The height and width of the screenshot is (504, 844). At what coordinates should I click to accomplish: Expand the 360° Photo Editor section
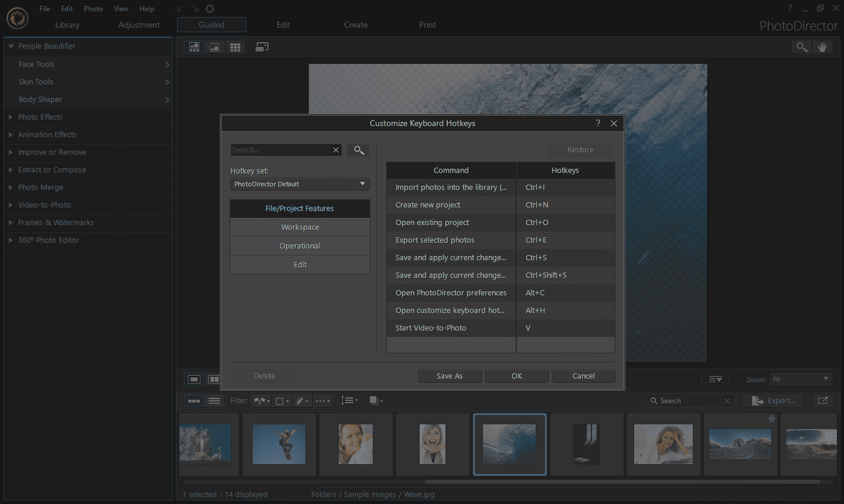[11, 240]
